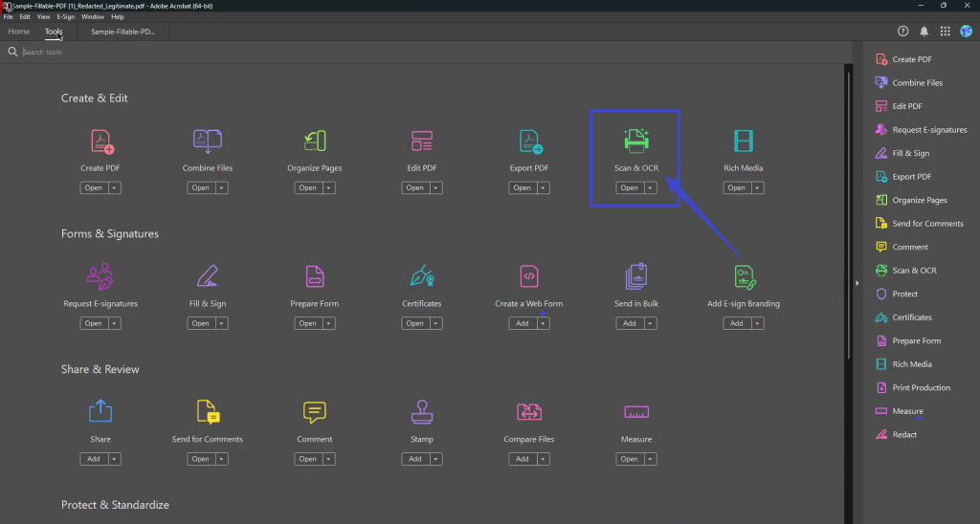980x524 pixels.
Task: Open the help question mark icon
Action: [x=902, y=32]
